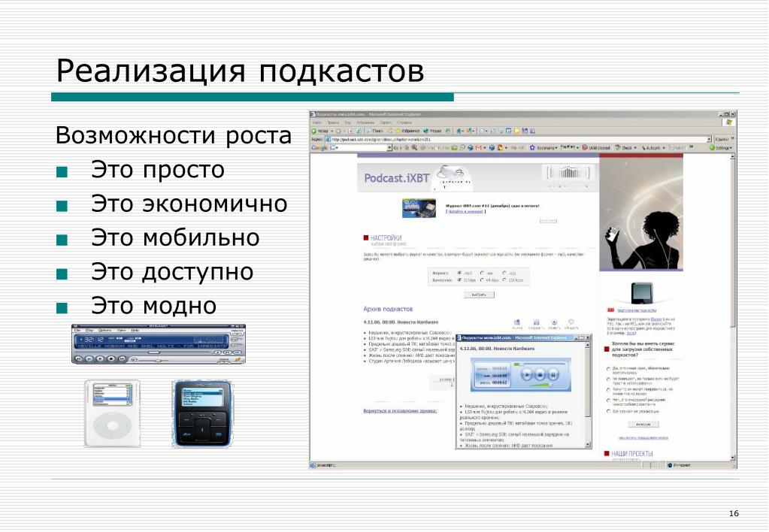
Task: Select the .mp3 format radio button
Action: [x=459, y=273]
